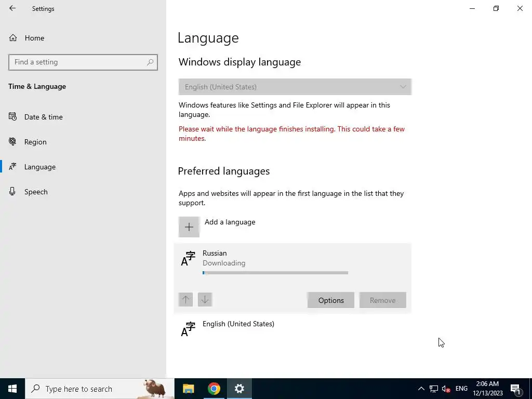The height and width of the screenshot is (399, 532).
Task: Click the red Please wait installing message
Action: coord(292,134)
